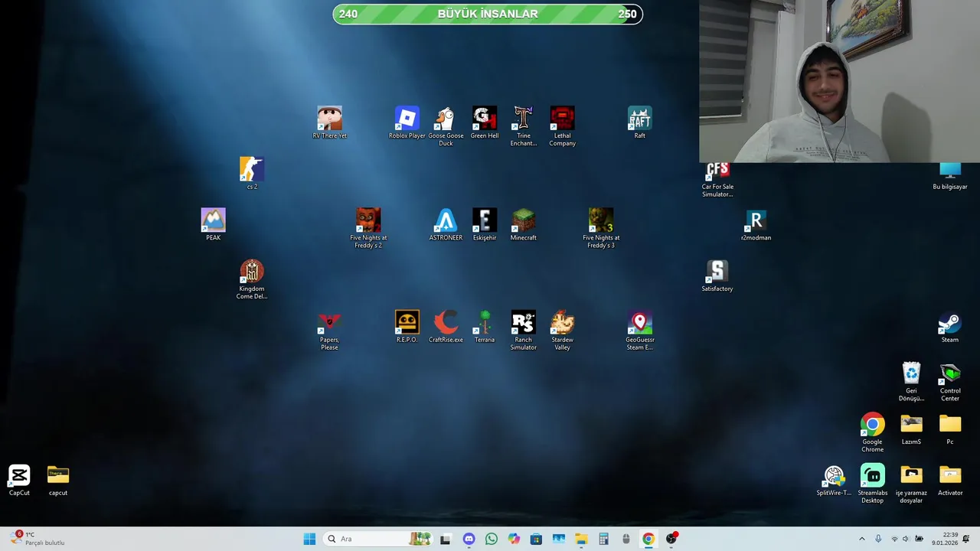Screen dimensions: 980x551
Task: Open CraftRise.exe shortcut
Action: tap(446, 327)
